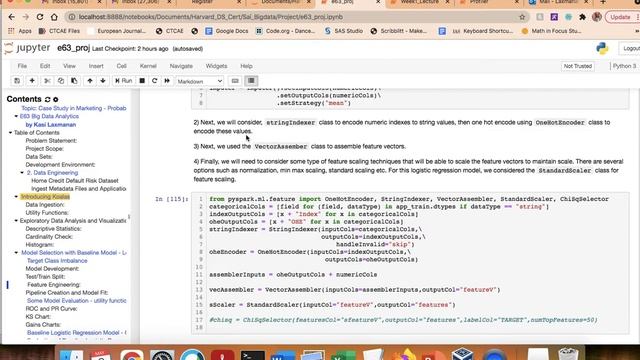Open the Apps bookmarks shortcut

click(x=20, y=31)
